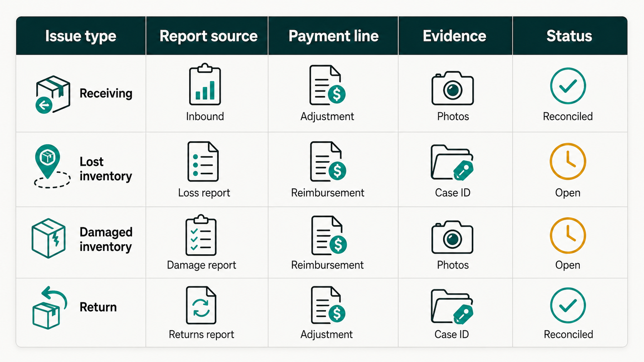Viewport: 644px width, 362px height.
Task: Click the Return row Reconciled checkmark icon
Action: pos(568,305)
